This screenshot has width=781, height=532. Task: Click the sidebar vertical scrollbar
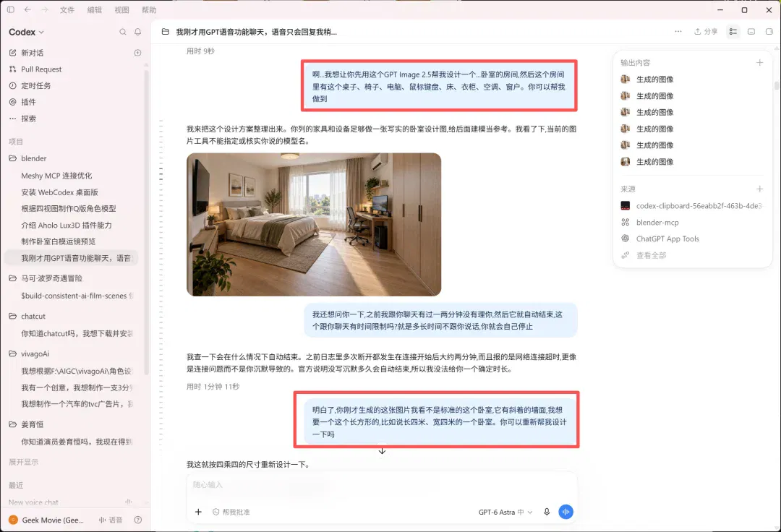coord(146,221)
